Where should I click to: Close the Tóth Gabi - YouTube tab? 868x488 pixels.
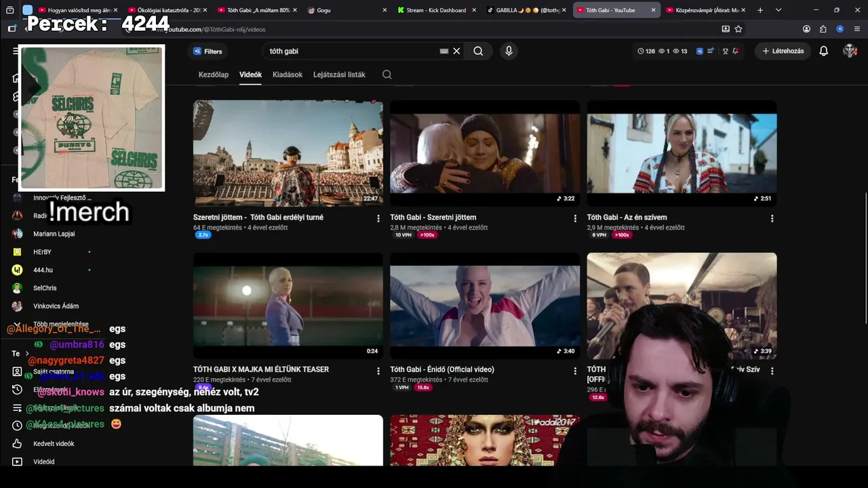pyautogui.click(x=653, y=10)
